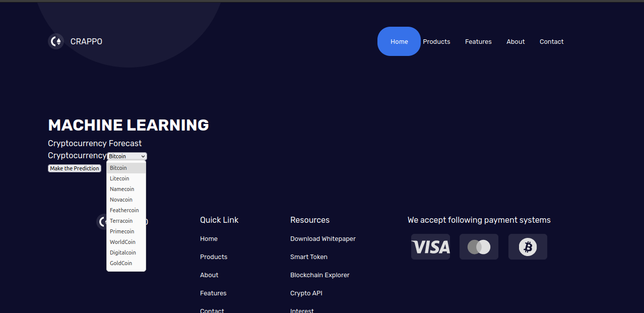This screenshot has height=313, width=644.
Task: Pick Novacoin from the dropdown options
Action: [126, 200]
